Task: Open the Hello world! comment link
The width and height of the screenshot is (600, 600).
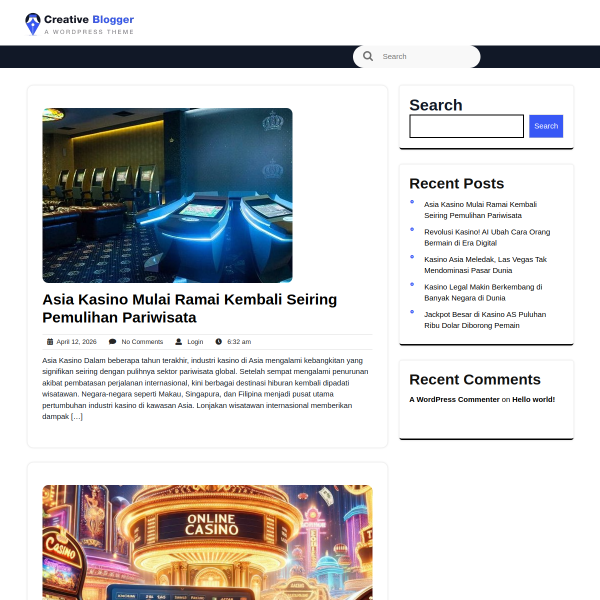Action: 533,399
